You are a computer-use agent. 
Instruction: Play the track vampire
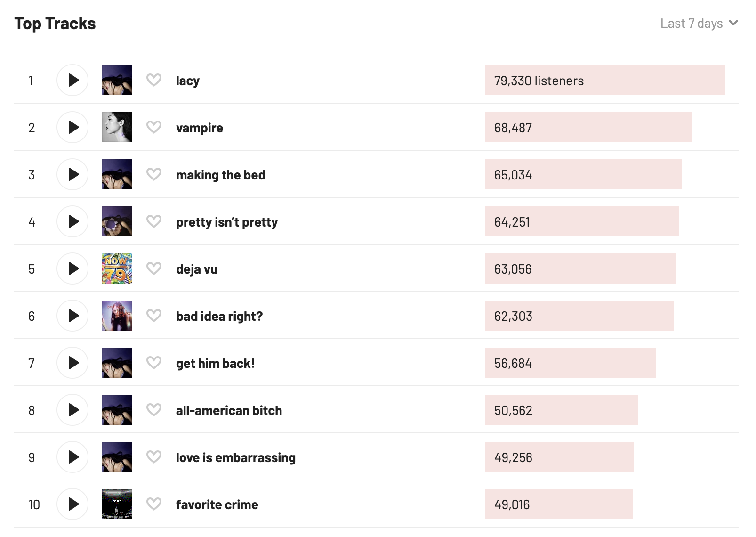pos(72,127)
